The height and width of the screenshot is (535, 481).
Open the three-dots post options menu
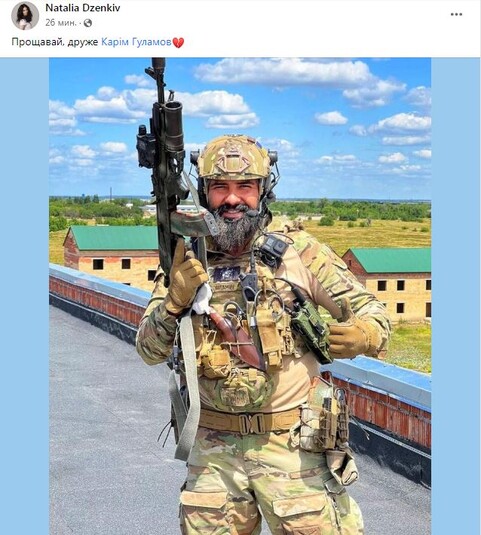(x=456, y=14)
